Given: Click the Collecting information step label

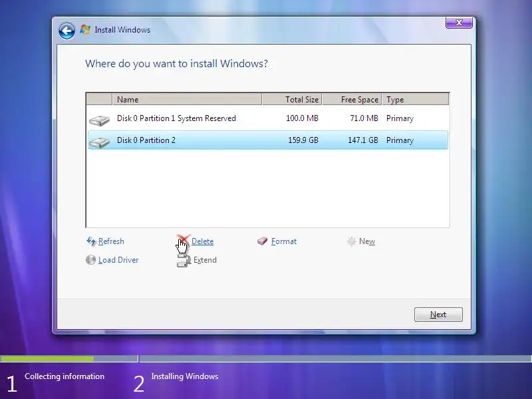Looking at the screenshot, I should tap(65, 376).
